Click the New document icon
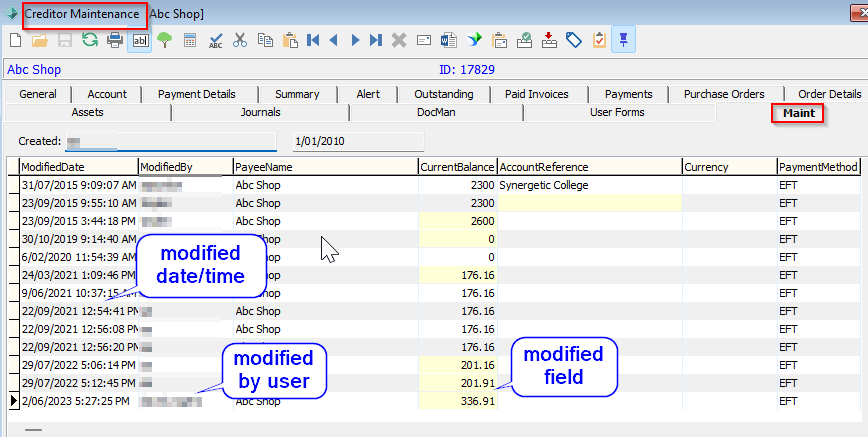 (15, 41)
